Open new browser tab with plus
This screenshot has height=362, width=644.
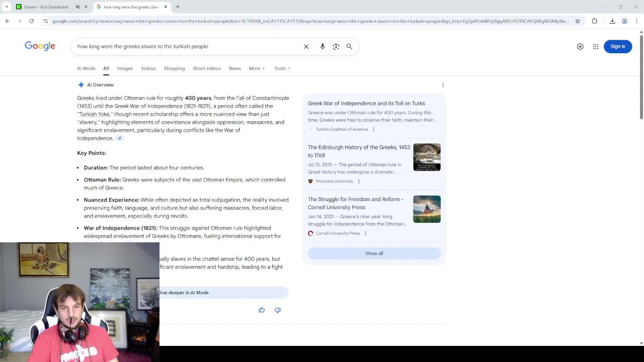point(178,7)
